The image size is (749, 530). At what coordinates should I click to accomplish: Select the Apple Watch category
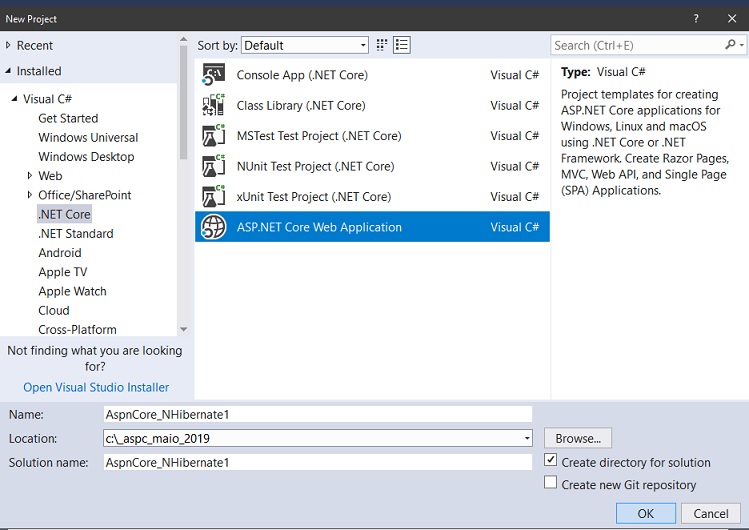pyautogui.click(x=72, y=291)
